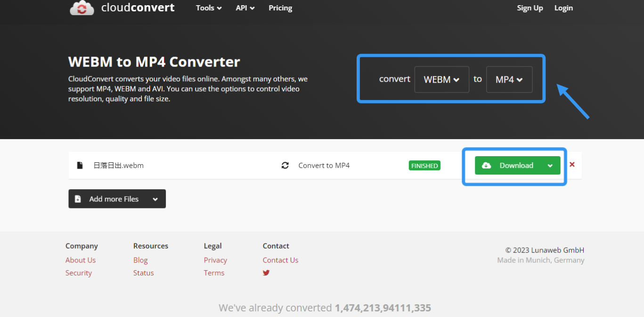Click the converted files counter number
644x317 pixels.
383,308
